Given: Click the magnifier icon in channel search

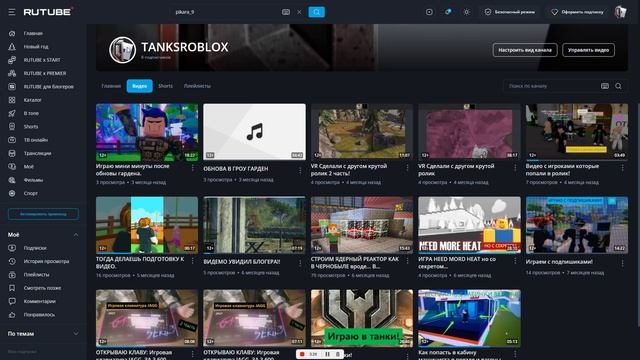Looking at the screenshot, I should (x=618, y=86).
